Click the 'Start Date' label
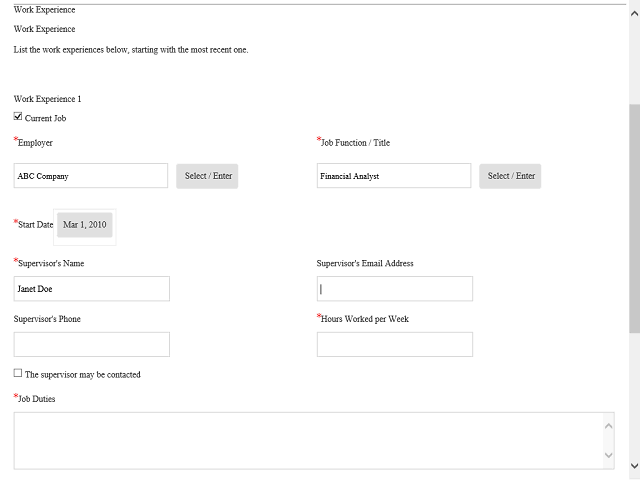 (x=36, y=225)
